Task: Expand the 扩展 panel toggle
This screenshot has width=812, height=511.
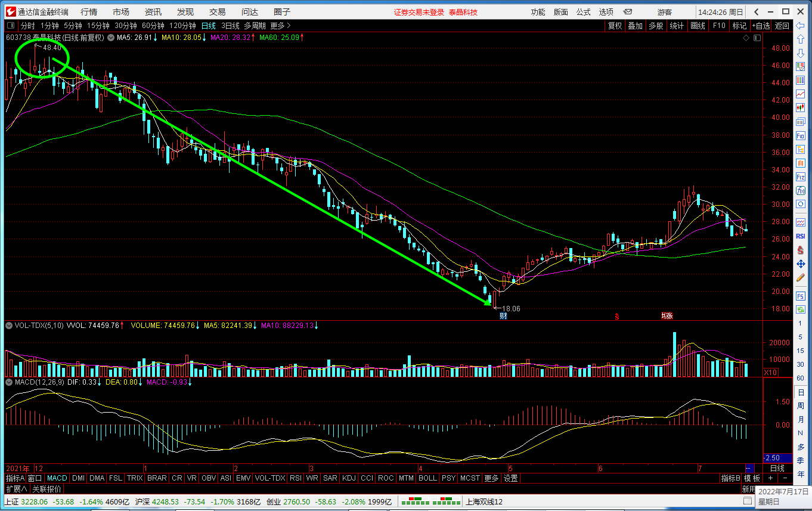Action: point(16,488)
